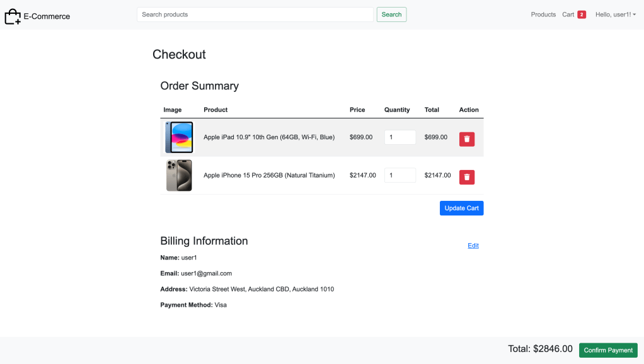
Task: Open the Products nav link
Action: click(543, 14)
